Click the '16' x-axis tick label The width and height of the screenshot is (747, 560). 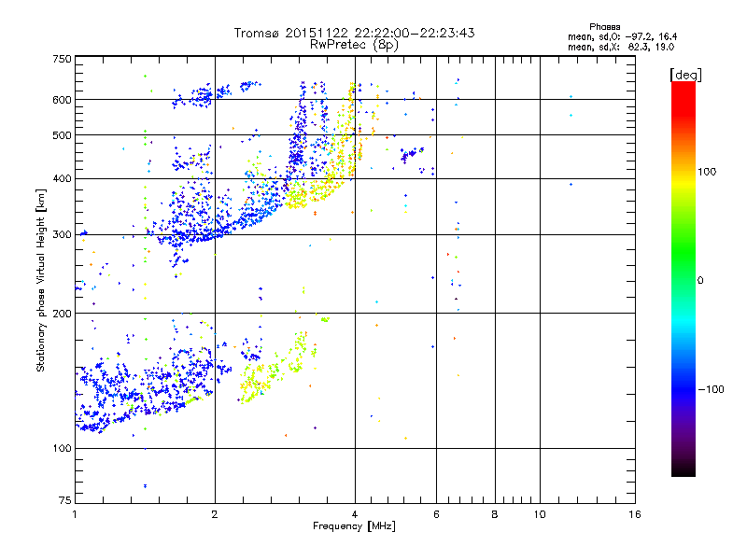pyautogui.click(x=635, y=514)
